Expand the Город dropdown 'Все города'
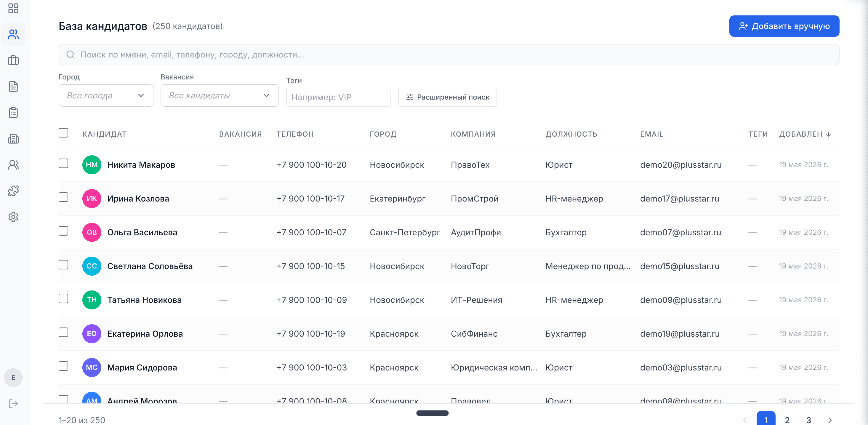The width and height of the screenshot is (868, 425). pyautogui.click(x=106, y=95)
